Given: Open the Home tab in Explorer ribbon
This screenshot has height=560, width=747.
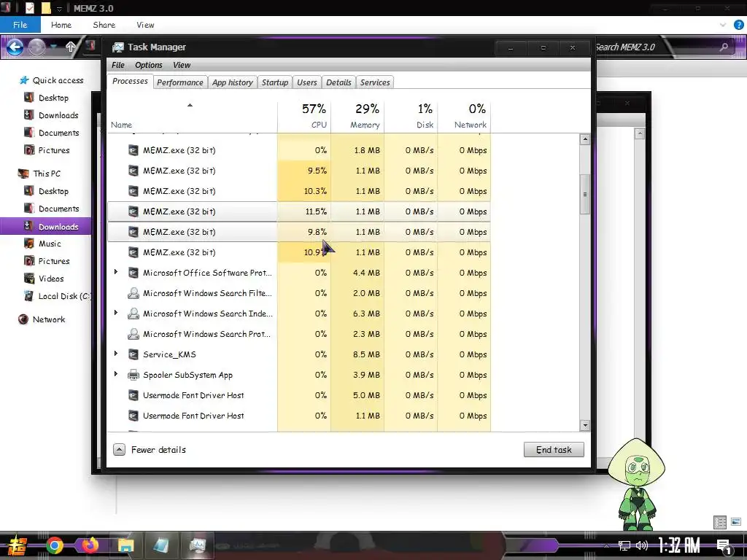Looking at the screenshot, I should click(x=61, y=25).
